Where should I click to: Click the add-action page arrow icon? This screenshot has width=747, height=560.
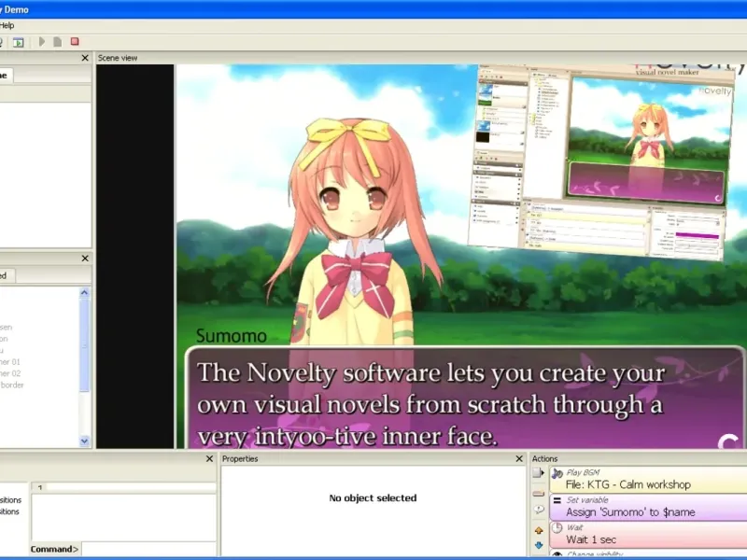coord(539,473)
